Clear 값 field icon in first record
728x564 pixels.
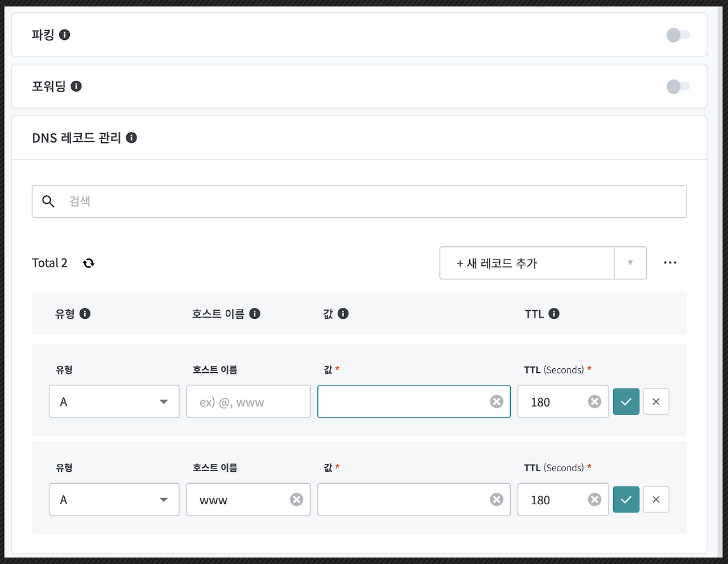tap(497, 402)
